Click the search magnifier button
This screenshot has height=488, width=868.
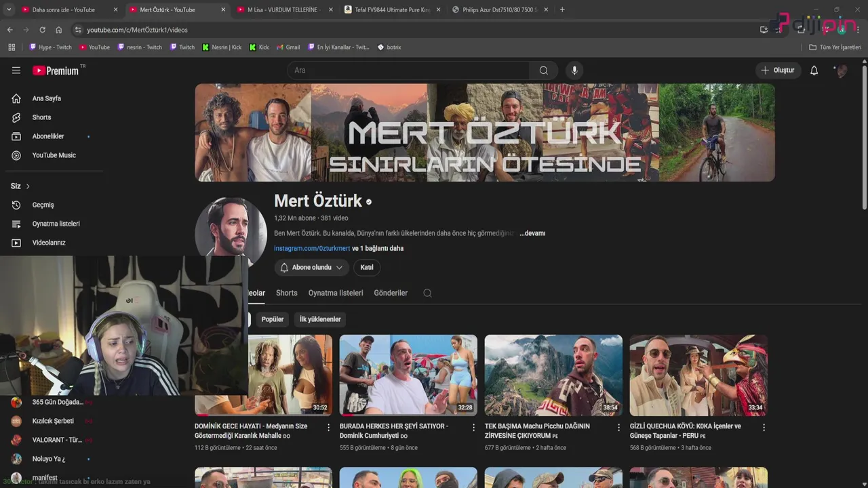(544, 70)
